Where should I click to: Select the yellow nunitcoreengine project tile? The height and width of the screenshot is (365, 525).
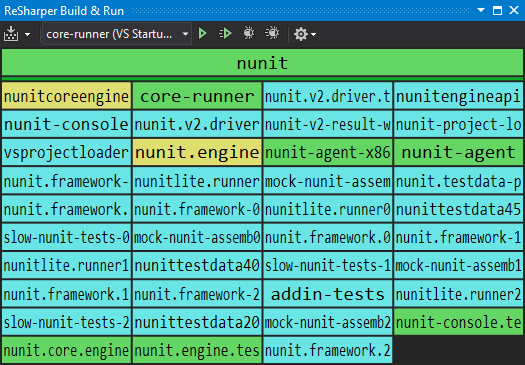tap(66, 96)
